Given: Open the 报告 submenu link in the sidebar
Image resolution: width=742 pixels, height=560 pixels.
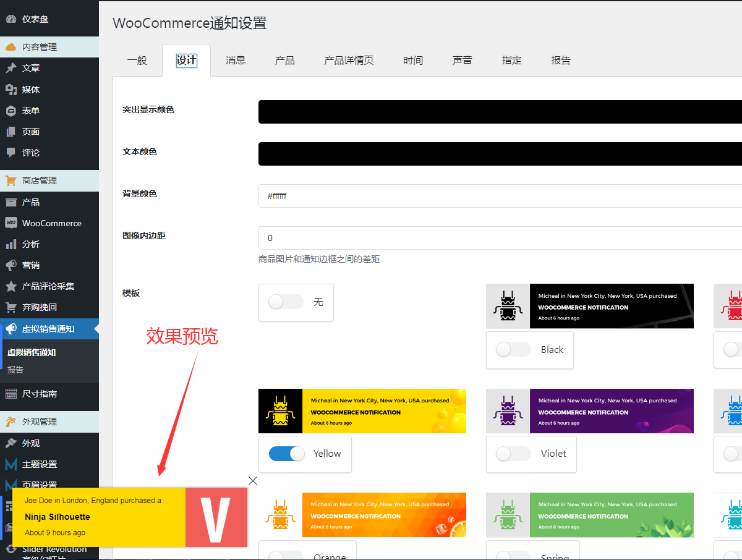Looking at the screenshot, I should coord(15,370).
